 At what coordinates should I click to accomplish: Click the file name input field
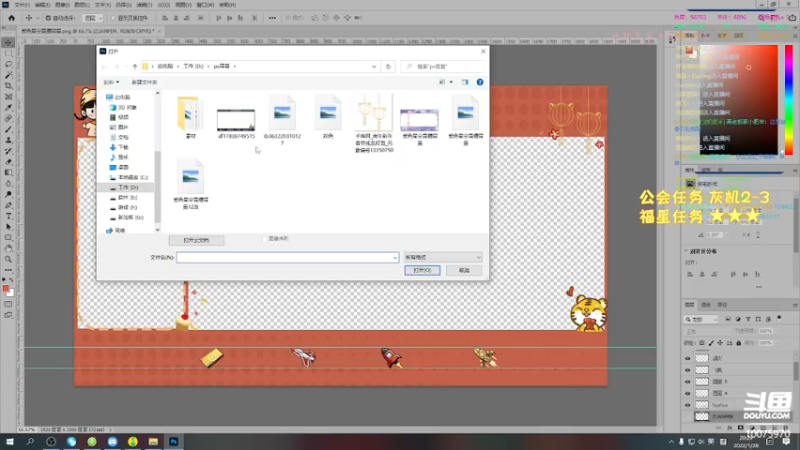coord(287,258)
